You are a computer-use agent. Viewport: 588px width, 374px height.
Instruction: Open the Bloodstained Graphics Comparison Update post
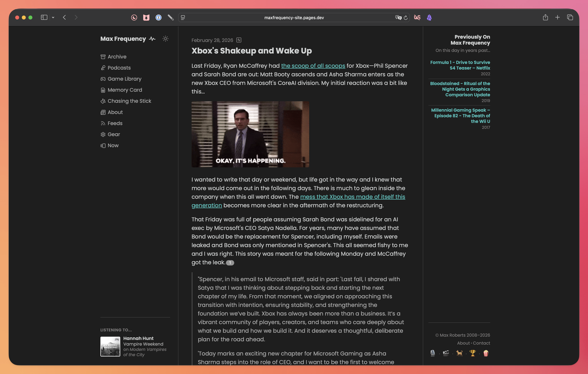coord(460,89)
